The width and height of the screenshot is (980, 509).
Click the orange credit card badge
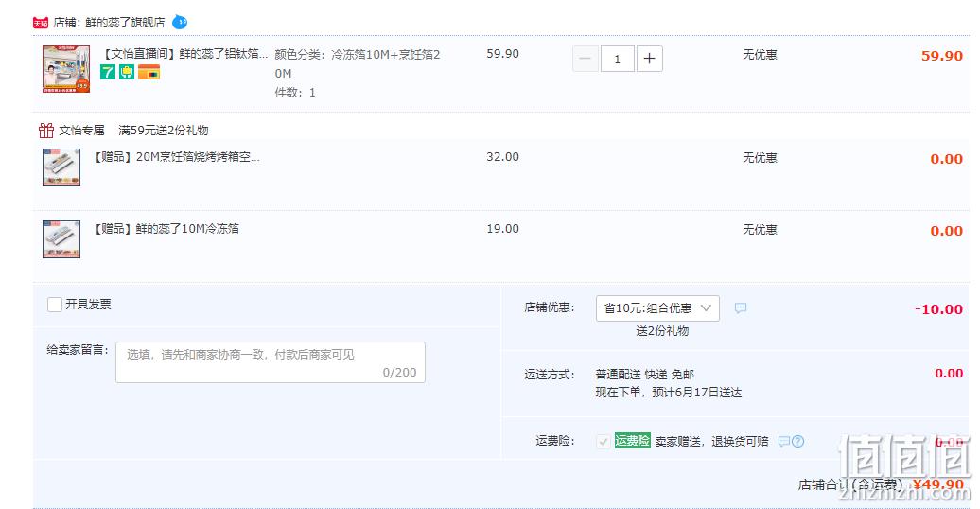point(149,73)
